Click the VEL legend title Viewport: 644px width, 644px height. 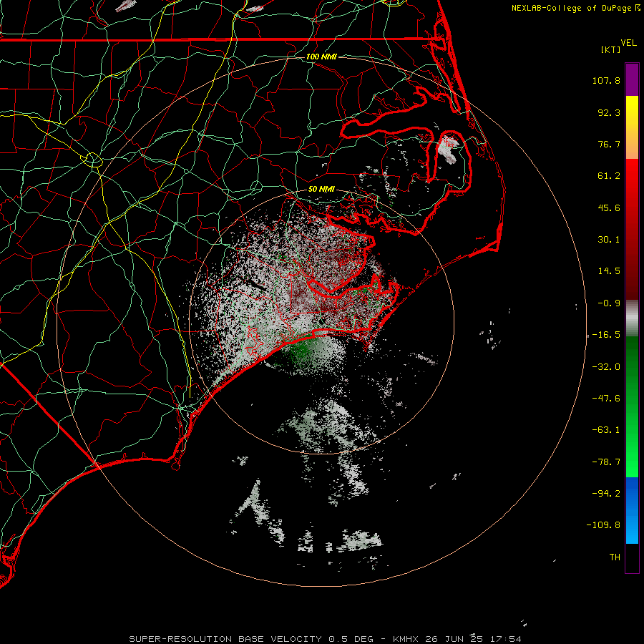click(628, 43)
